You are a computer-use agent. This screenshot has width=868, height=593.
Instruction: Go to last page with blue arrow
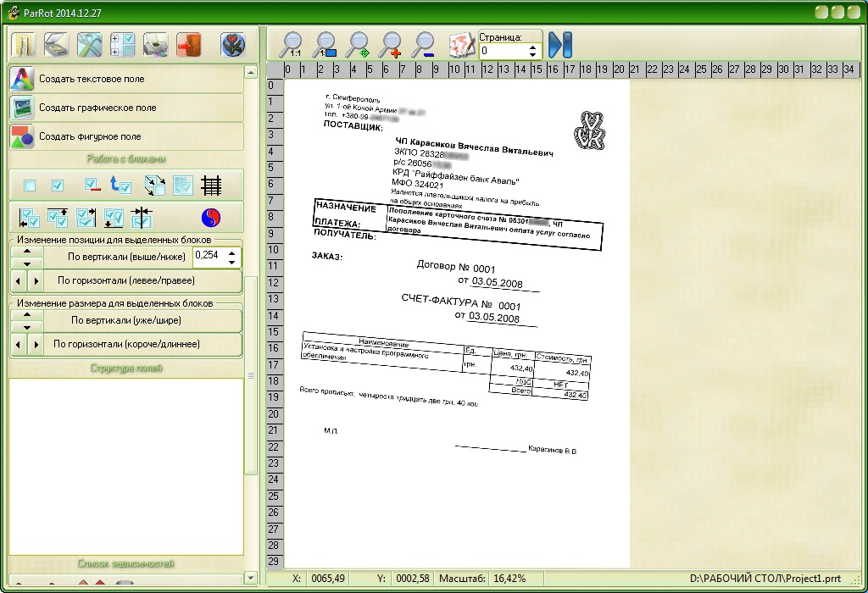coord(559,45)
